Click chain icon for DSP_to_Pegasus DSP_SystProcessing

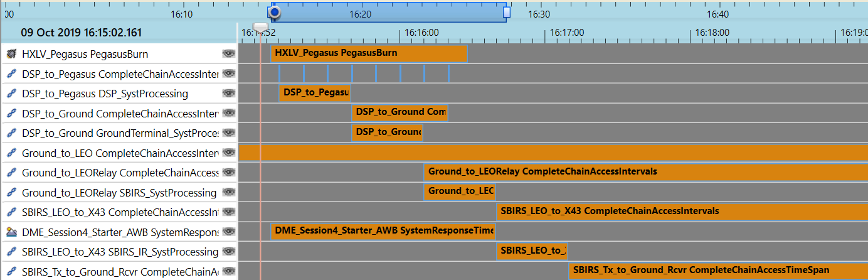pyautogui.click(x=11, y=94)
